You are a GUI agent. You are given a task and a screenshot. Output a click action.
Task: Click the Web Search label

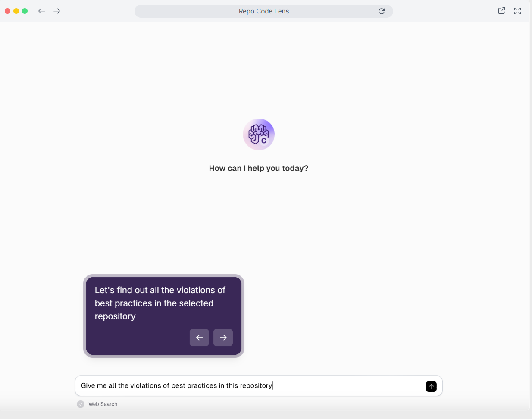(103, 404)
